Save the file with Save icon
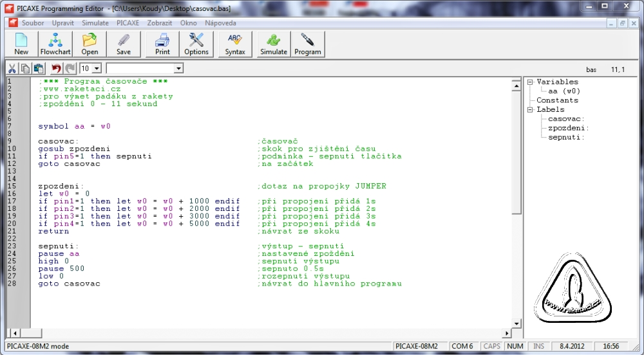The image size is (644, 355). [124, 44]
